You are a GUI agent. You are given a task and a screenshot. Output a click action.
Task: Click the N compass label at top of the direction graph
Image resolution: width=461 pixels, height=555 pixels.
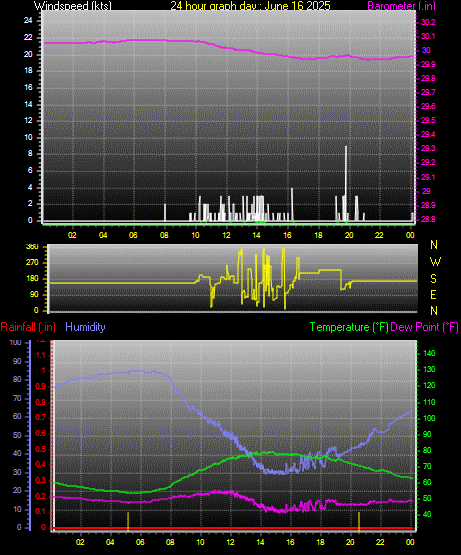(x=434, y=245)
